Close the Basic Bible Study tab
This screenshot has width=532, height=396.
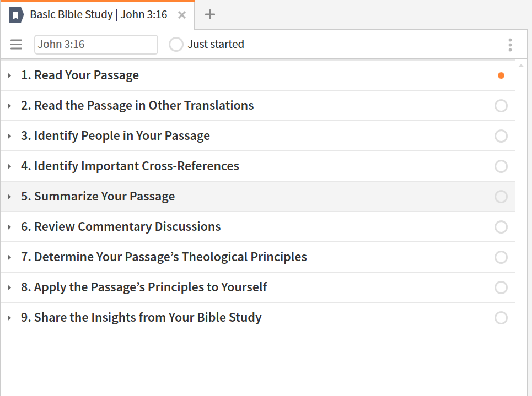coord(182,15)
